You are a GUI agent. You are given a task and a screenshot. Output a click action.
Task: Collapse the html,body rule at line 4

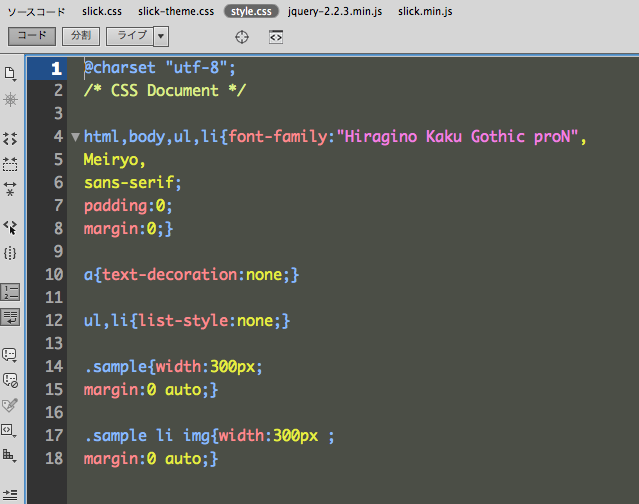pos(75,137)
